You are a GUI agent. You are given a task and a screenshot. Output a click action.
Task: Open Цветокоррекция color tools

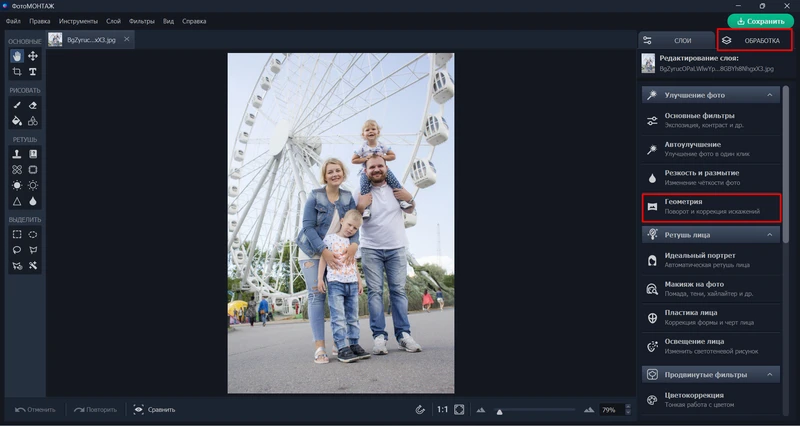point(711,400)
